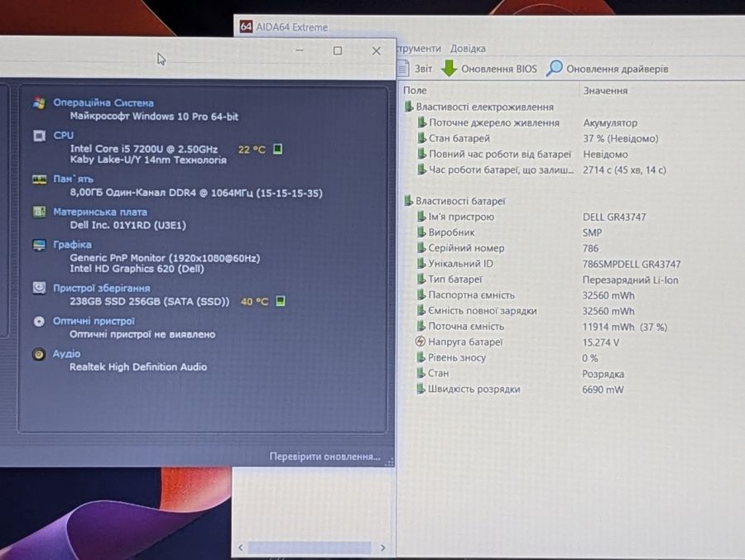Image resolution: width=745 pixels, height=560 pixels.
Task: Click the icon beside Виробник
Action: (421, 232)
